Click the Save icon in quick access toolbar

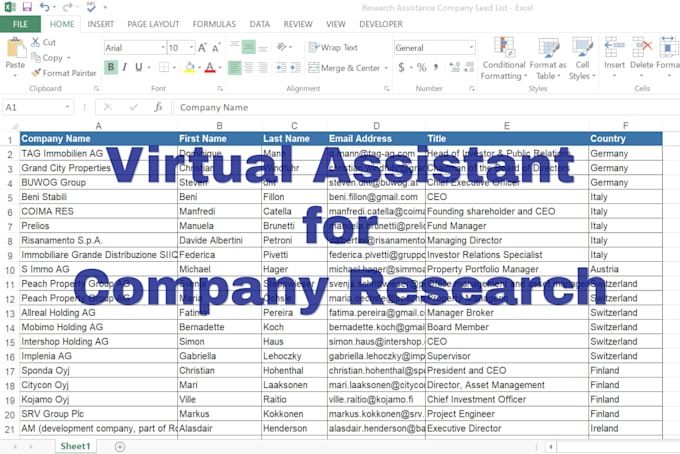coord(27,7)
